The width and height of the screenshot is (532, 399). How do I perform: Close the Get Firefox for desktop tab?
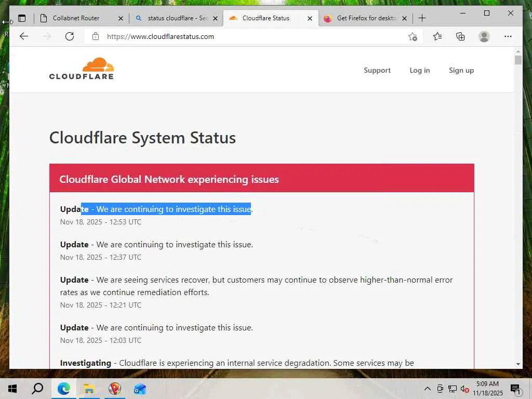tap(404, 18)
